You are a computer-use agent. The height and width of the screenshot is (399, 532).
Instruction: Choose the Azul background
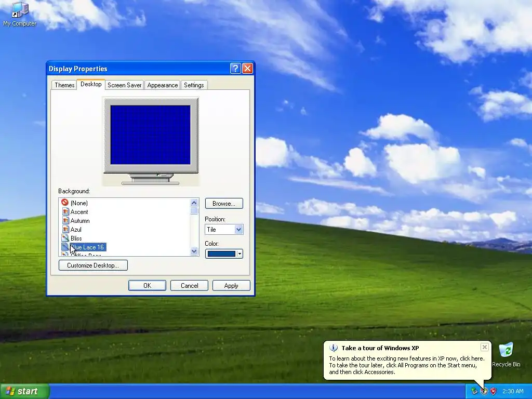tap(76, 229)
